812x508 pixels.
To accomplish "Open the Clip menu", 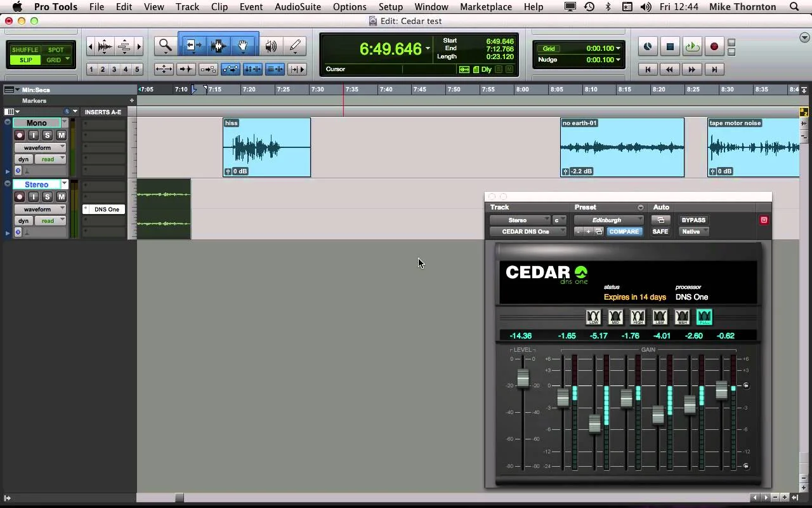I will click(x=219, y=7).
